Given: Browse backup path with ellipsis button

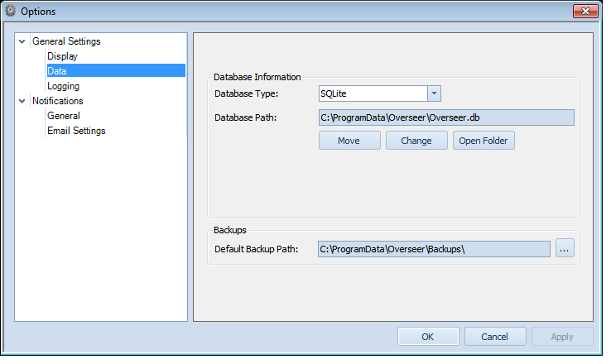Looking at the screenshot, I should [565, 248].
